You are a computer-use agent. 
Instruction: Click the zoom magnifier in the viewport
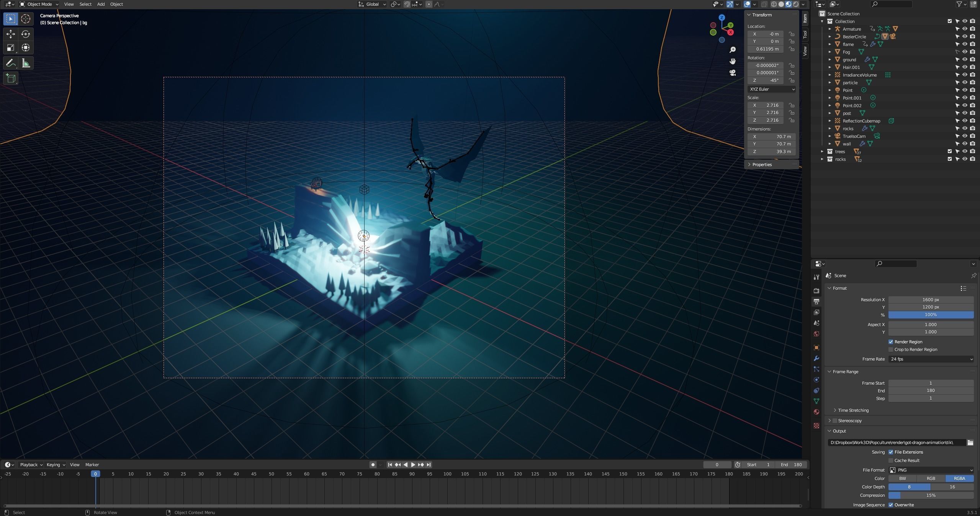click(733, 50)
